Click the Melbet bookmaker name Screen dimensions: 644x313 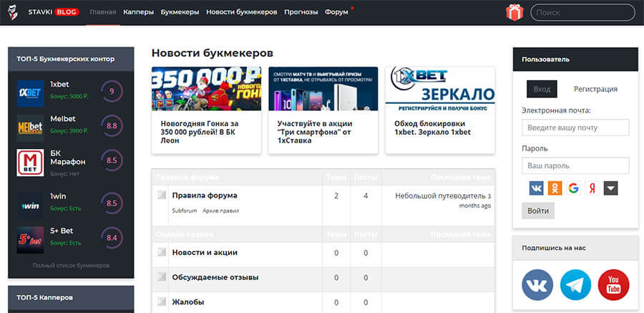click(x=63, y=118)
